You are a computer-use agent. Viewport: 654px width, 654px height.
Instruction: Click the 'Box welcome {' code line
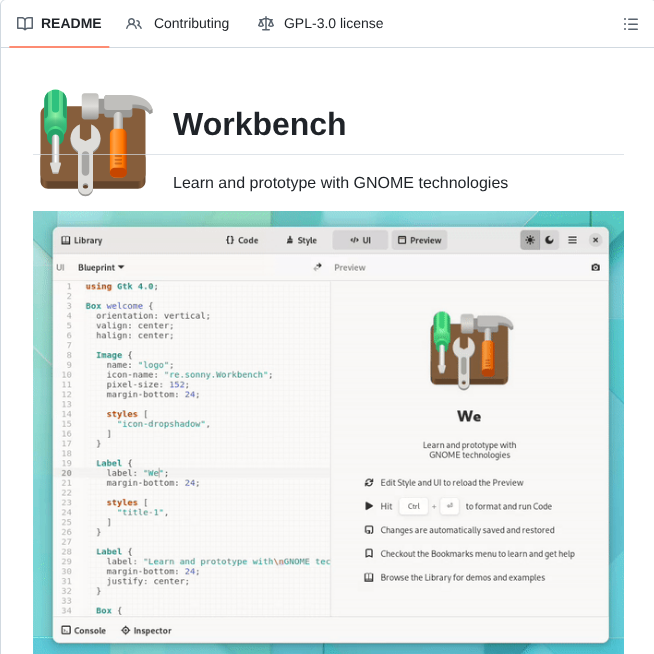coord(119,306)
